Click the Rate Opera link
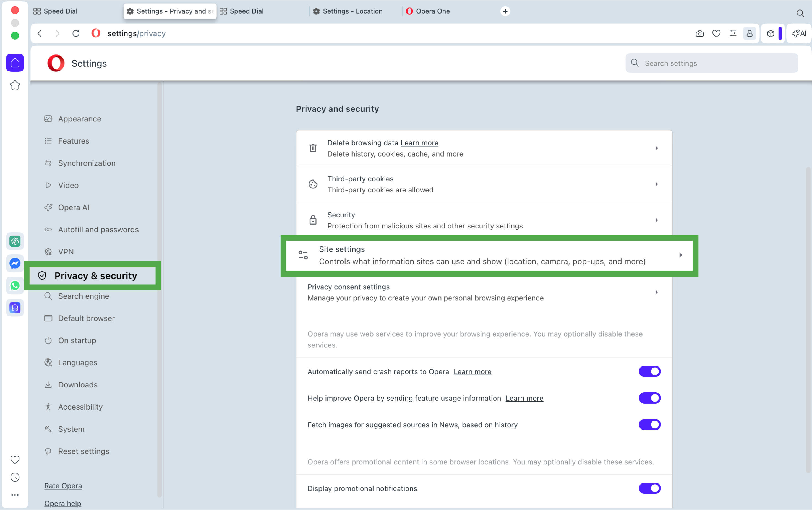812x510 pixels. (x=63, y=486)
